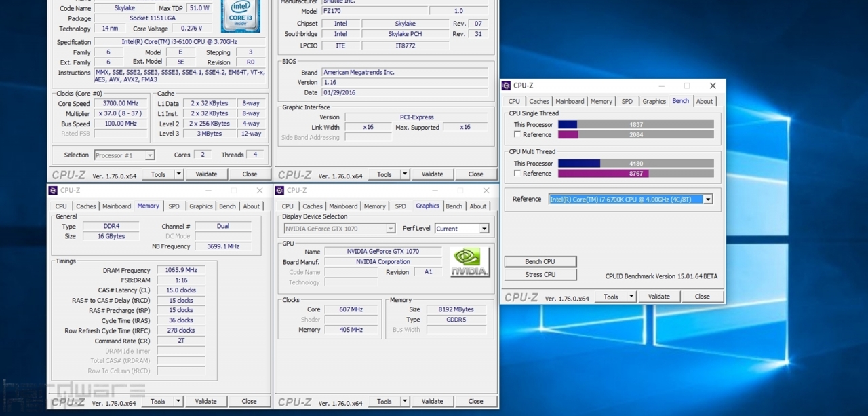
Task: Start the Stress CPU test
Action: click(540, 275)
